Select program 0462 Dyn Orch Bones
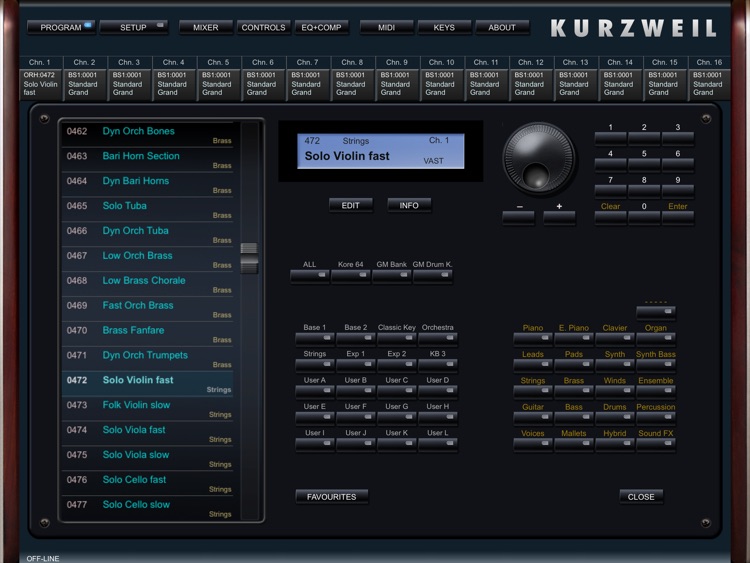 click(x=147, y=134)
